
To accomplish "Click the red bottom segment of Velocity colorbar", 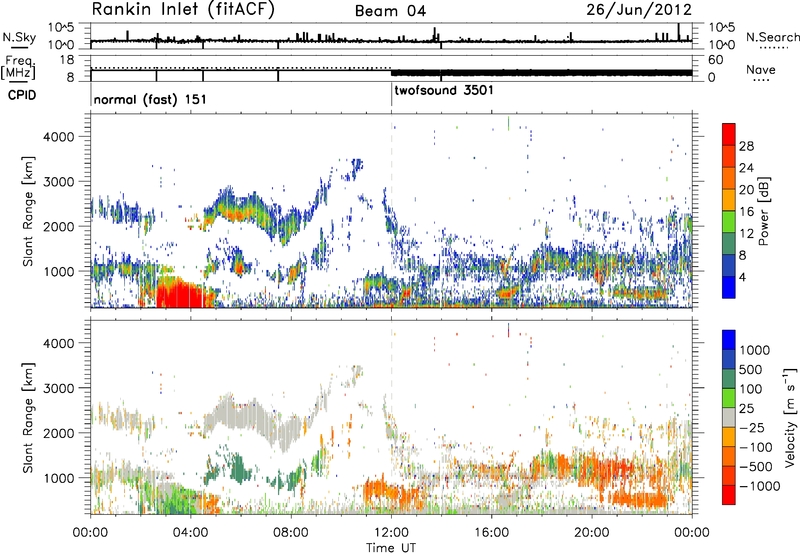I will 729,495.
